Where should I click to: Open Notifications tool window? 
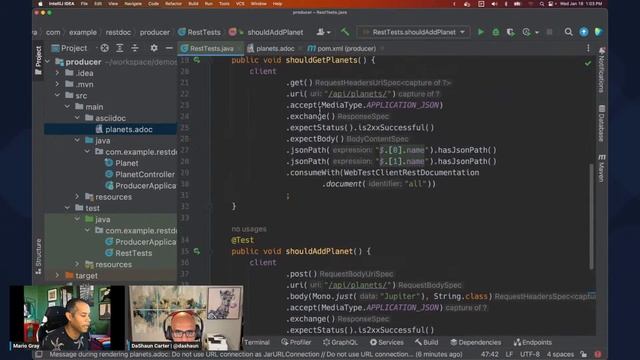tap(602, 70)
